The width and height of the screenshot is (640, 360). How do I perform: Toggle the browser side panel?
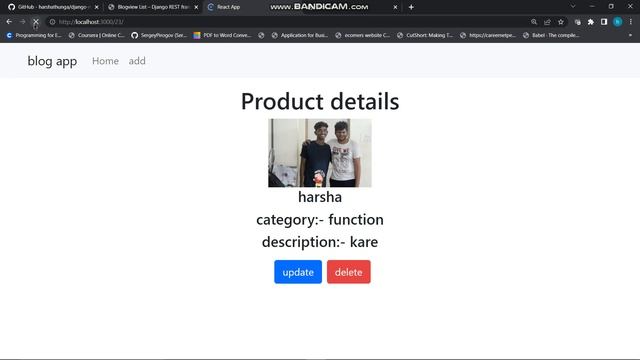[604, 22]
